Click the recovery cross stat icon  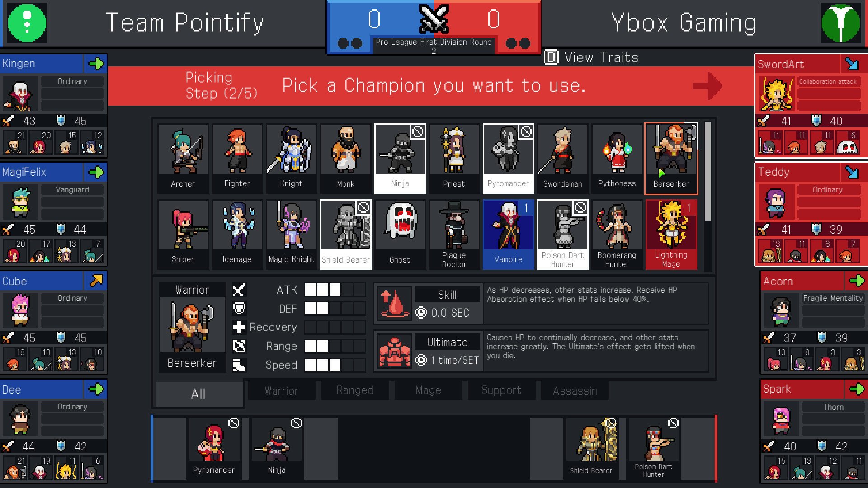pyautogui.click(x=239, y=327)
